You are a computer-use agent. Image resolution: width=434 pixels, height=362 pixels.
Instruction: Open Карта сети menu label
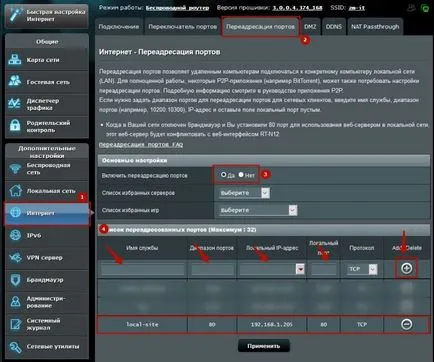(43, 60)
